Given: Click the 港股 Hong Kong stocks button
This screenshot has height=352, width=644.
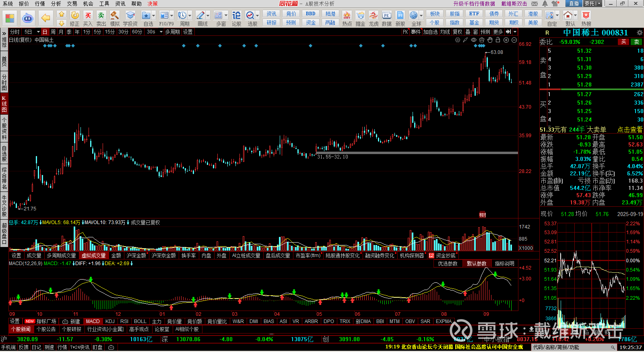Looking at the screenshot, I should (x=533, y=14).
